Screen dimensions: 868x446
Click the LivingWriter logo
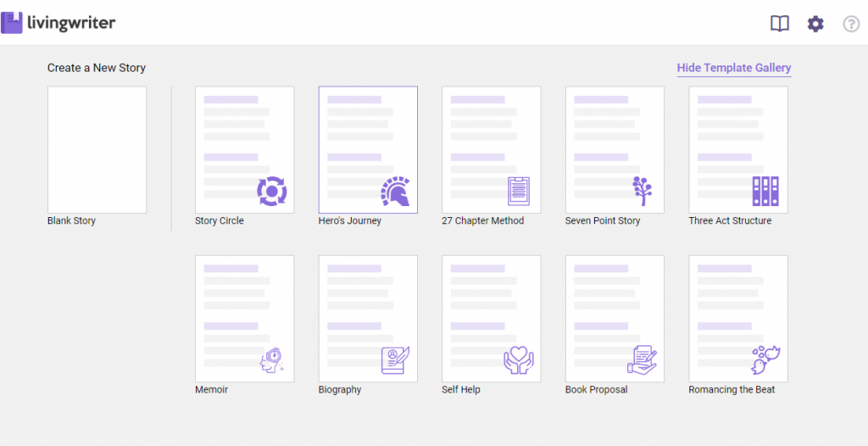coord(58,23)
